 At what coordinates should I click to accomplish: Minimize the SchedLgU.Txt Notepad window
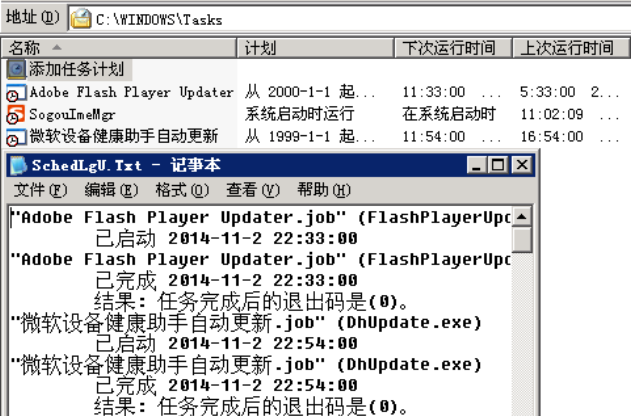(x=477, y=165)
